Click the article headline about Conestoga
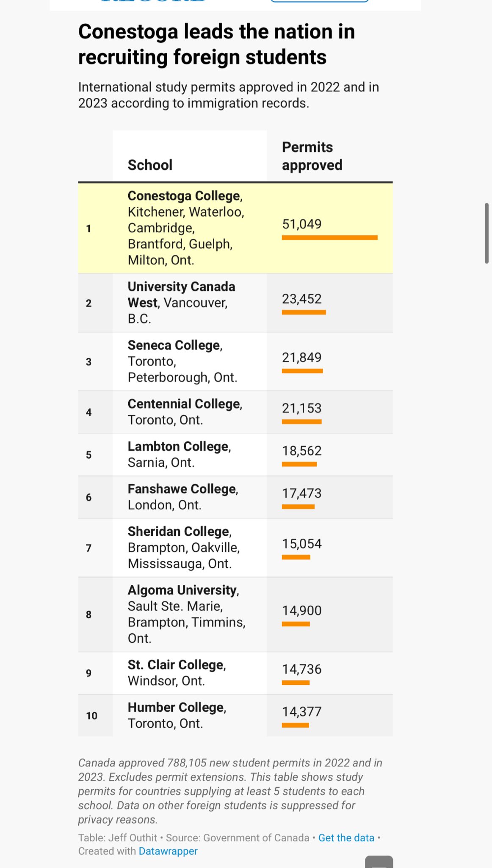The width and height of the screenshot is (492, 868). (216, 44)
